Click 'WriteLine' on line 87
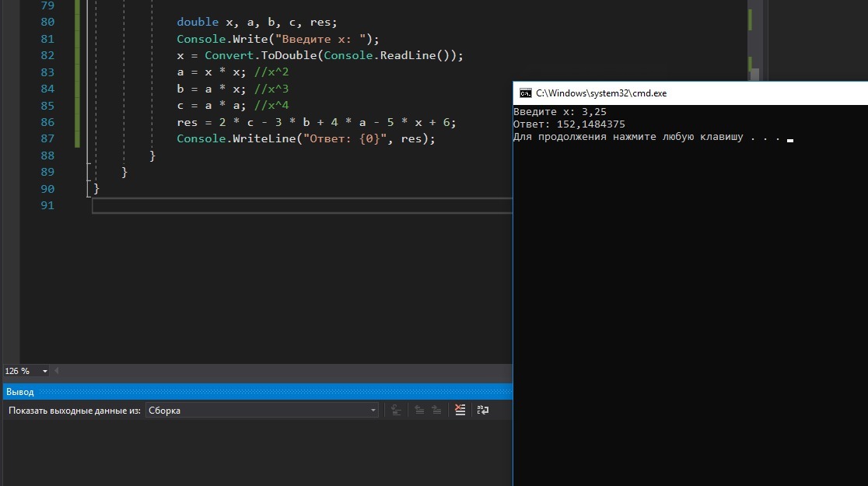 [x=264, y=138]
